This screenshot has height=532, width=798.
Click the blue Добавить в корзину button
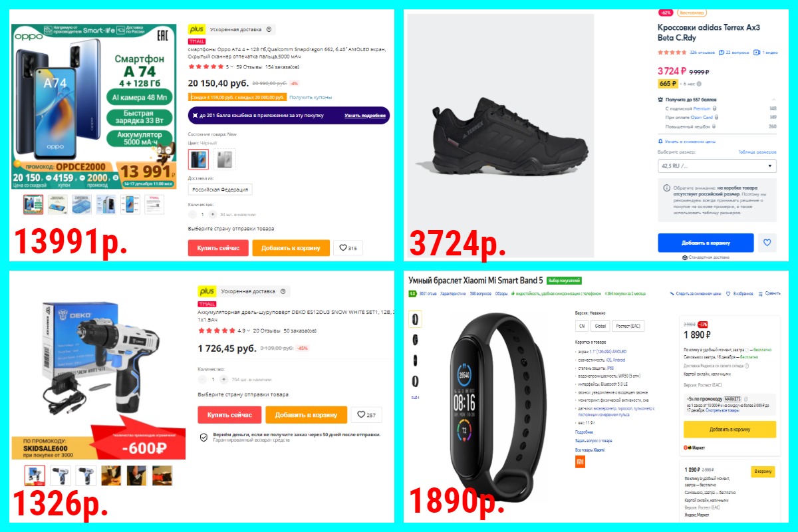point(706,243)
